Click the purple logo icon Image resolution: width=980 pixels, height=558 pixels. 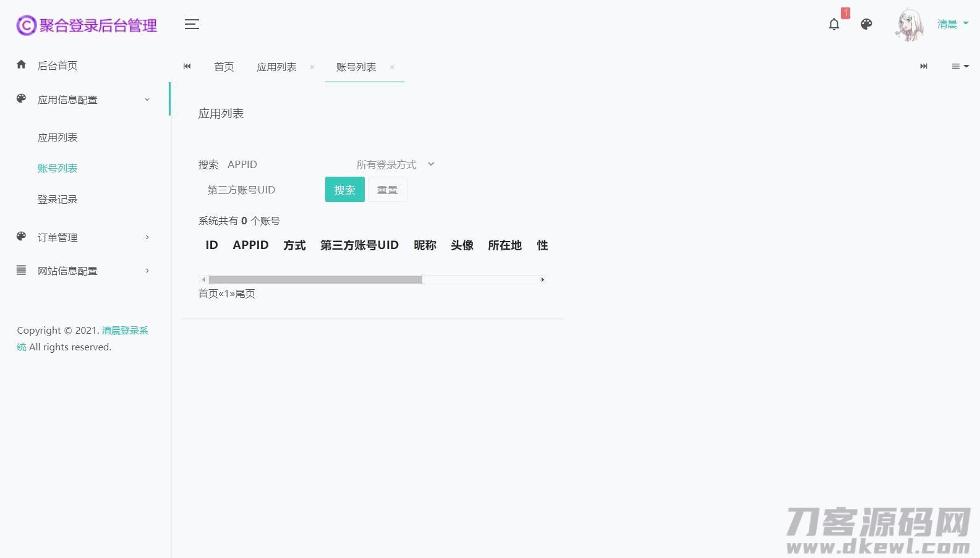tap(26, 25)
